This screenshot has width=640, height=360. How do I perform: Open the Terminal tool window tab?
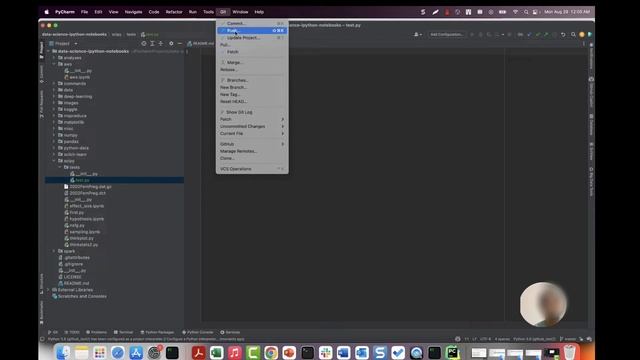tap(123, 332)
